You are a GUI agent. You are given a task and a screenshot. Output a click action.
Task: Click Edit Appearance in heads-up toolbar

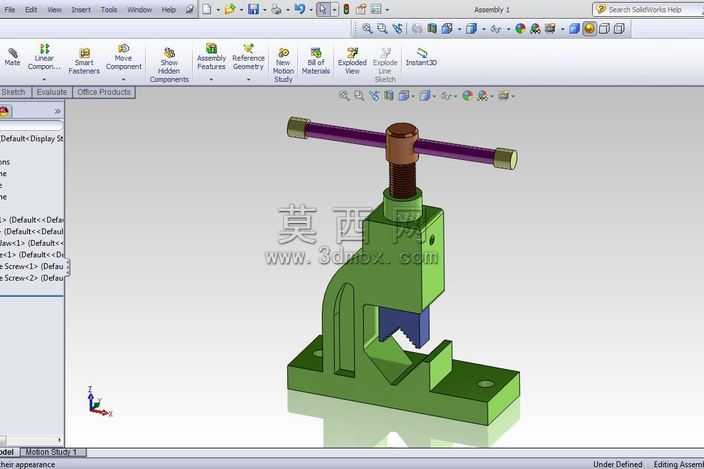[x=467, y=96]
